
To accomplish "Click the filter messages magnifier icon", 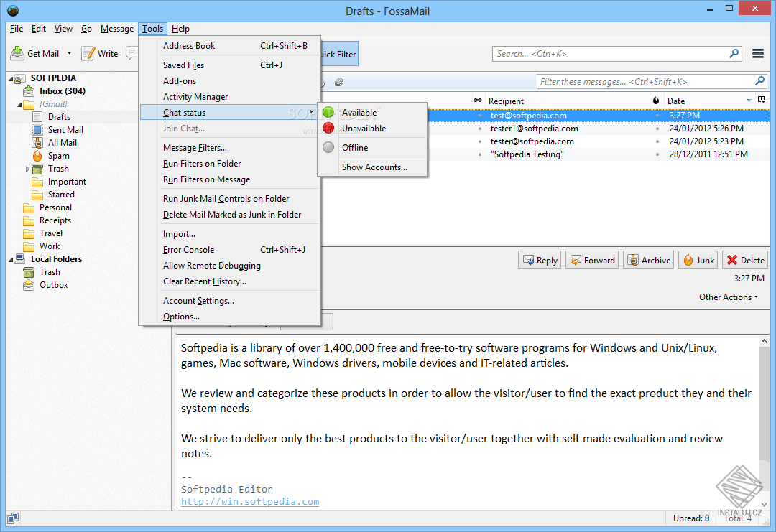I will click(759, 81).
